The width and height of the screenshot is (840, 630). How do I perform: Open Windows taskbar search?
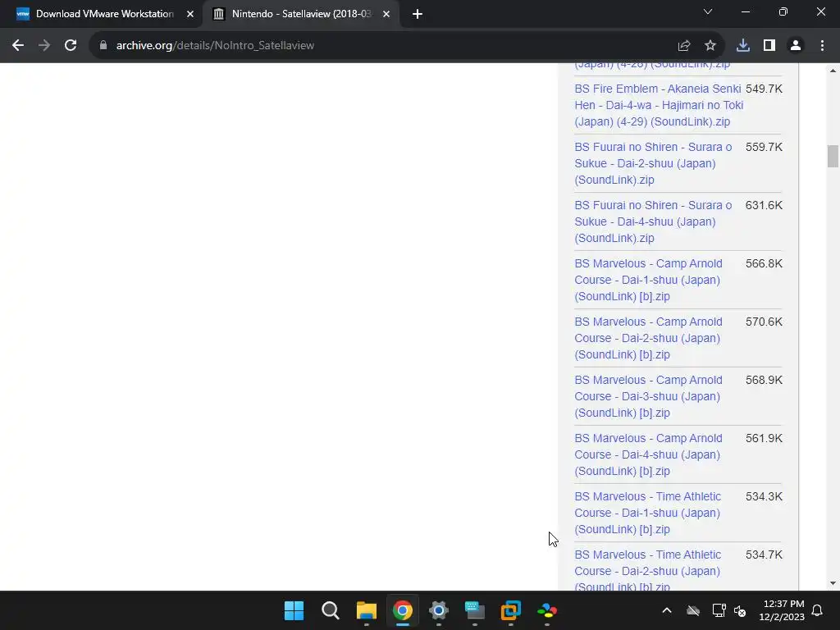coord(330,610)
